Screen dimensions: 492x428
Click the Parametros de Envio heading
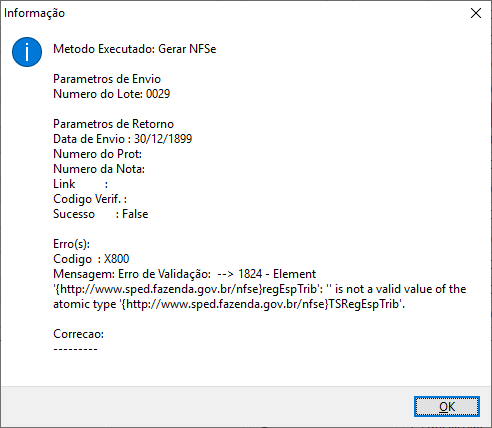[x=107, y=79]
